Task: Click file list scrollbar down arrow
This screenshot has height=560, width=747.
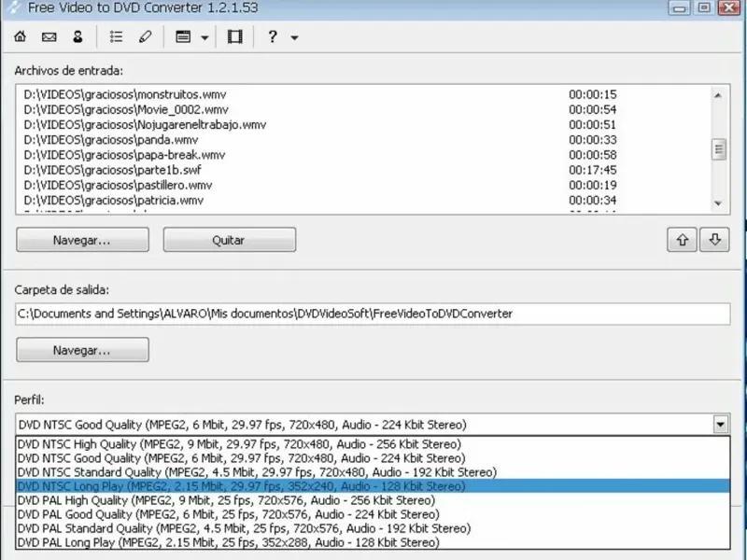Action: [x=718, y=203]
